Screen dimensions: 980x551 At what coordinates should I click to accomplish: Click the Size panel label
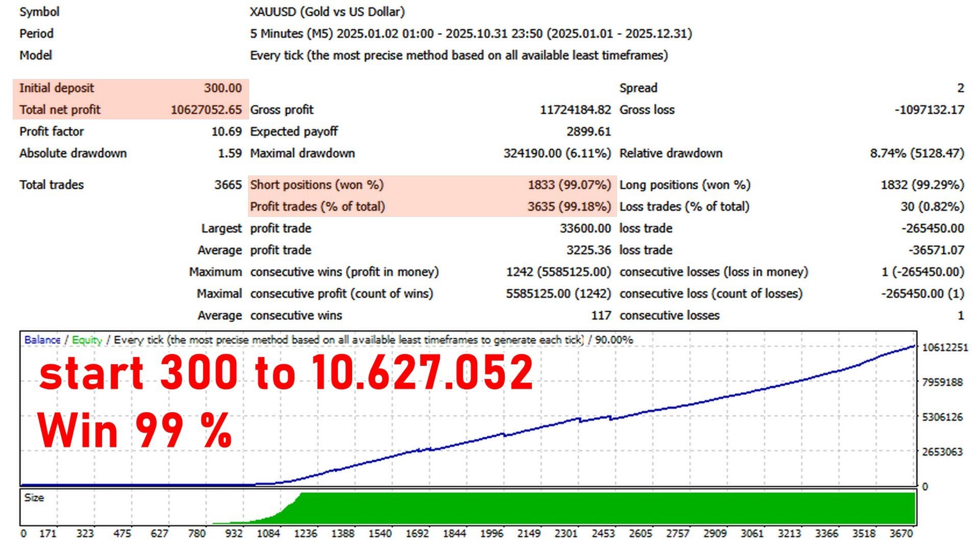[35, 497]
